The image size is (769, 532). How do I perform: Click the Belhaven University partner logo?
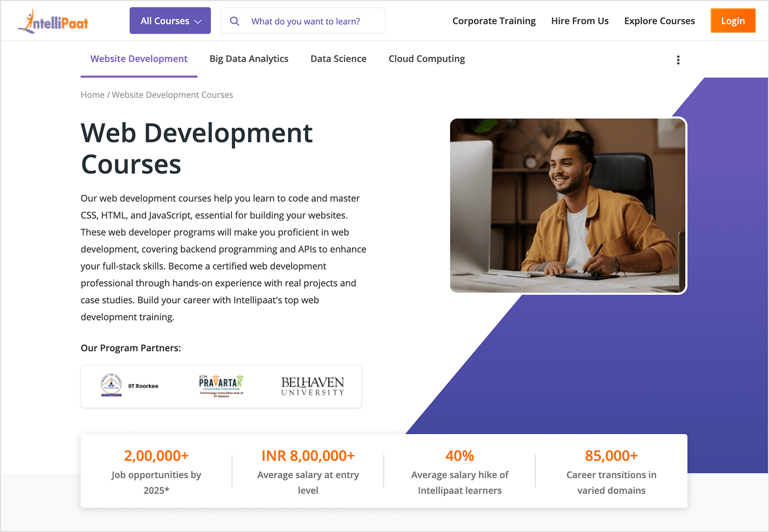tap(312, 386)
